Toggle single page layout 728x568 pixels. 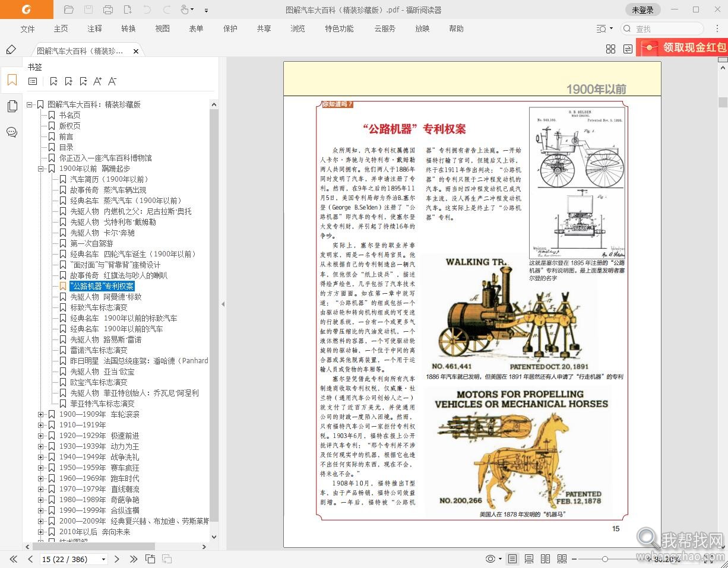(512, 559)
